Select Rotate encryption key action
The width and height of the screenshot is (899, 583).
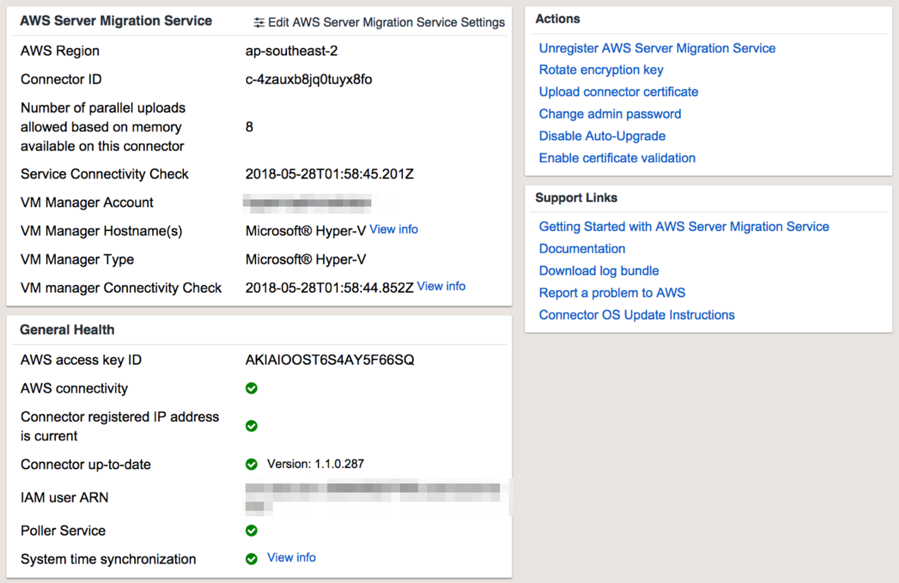601,70
